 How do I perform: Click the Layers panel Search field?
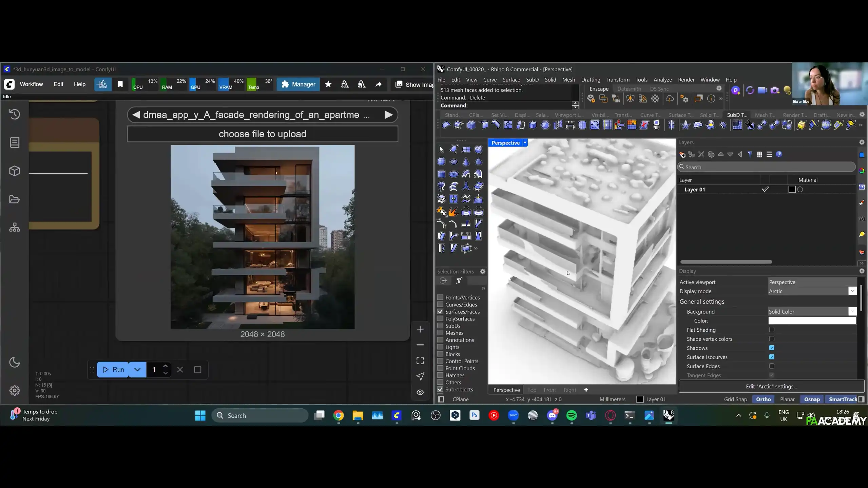pos(766,167)
